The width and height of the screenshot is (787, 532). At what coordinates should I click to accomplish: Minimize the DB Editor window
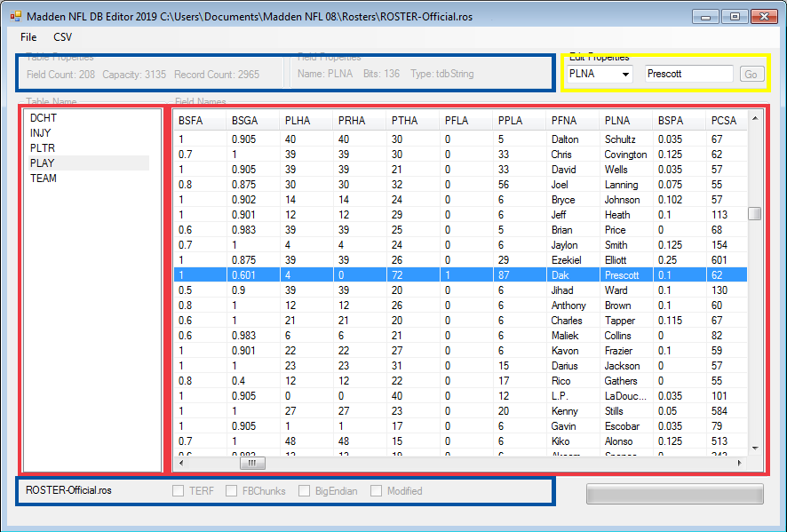[705, 17]
